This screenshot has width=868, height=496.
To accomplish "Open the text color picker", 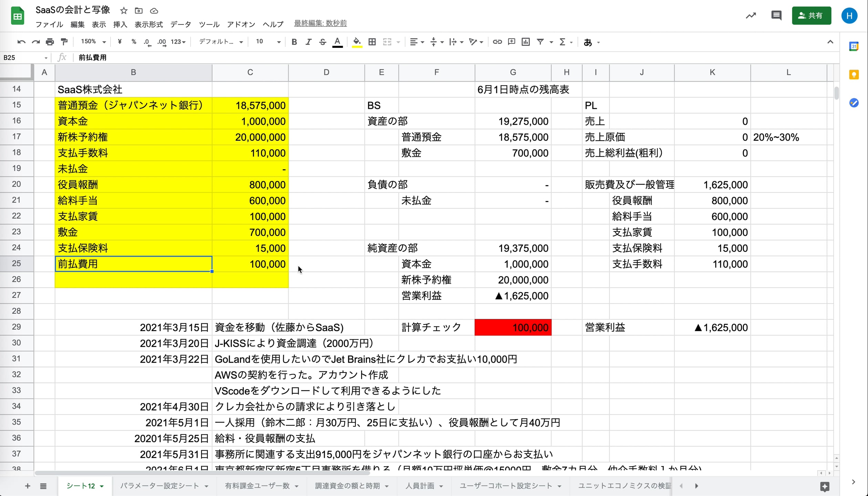I will (x=338, y=42).
